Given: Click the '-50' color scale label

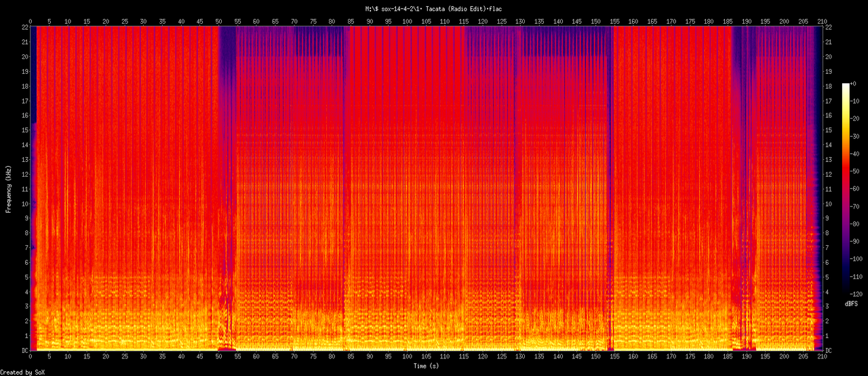Looking at the screenshot, I should click(854, 171).
